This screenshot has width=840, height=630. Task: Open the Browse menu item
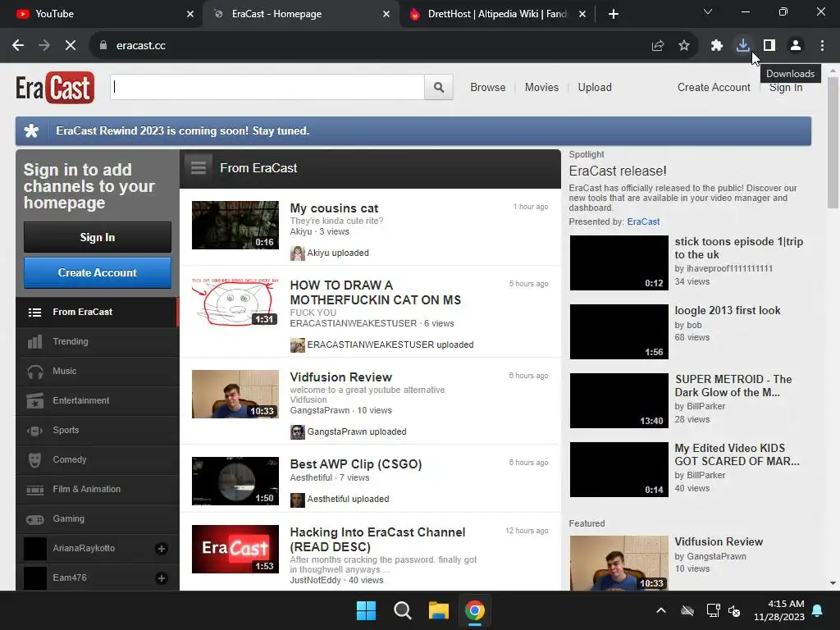click(488, 87)
